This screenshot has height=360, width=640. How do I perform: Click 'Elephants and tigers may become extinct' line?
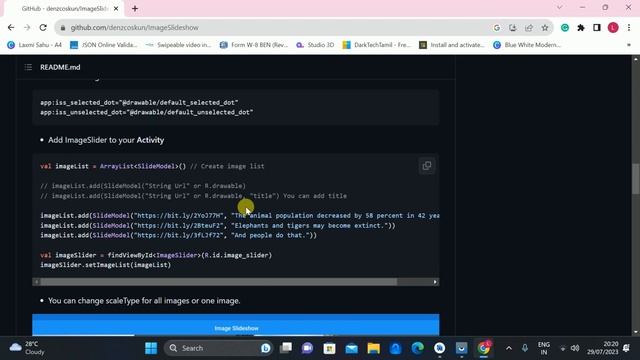click(218, 225)
